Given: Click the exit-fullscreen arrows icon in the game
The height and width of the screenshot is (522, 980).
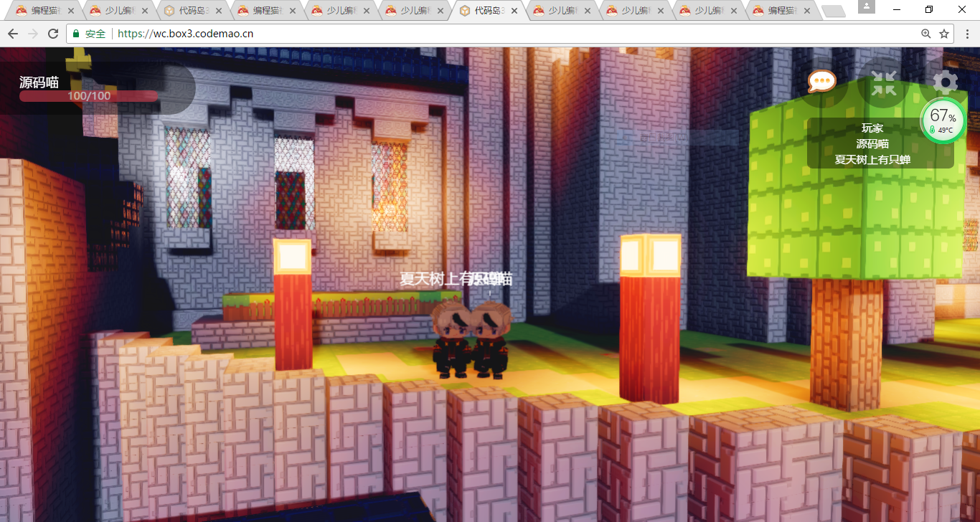Looking at the screenshot, I should point(884,83).
